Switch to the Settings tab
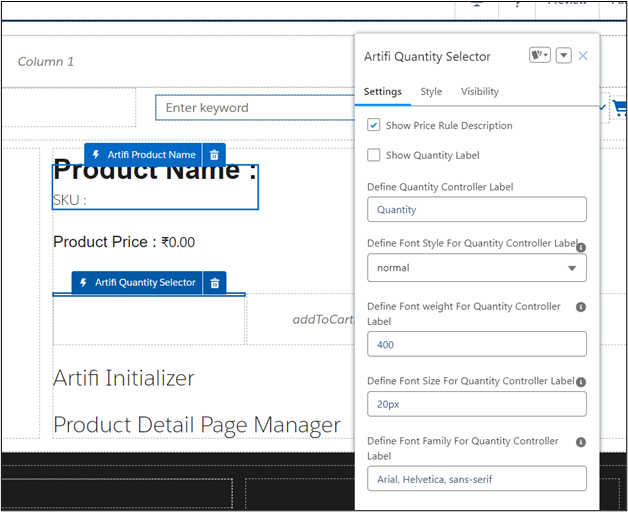The image size is (628, 512). [382, 92]
